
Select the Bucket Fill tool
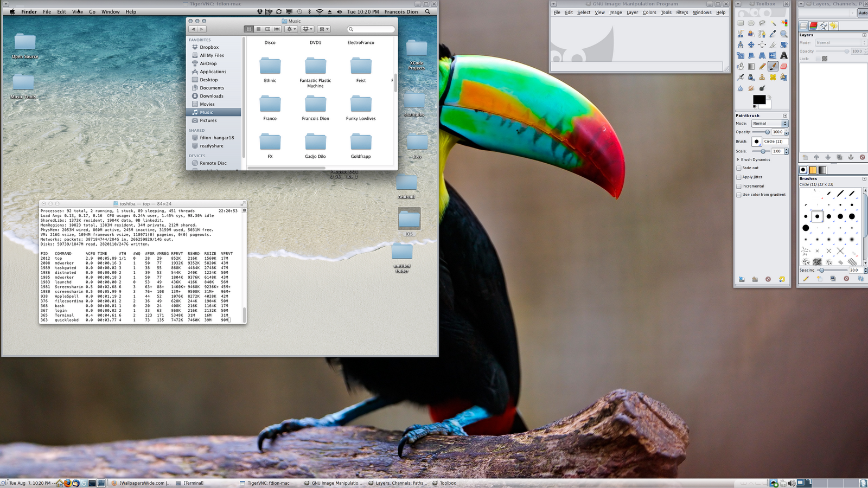[x=741, y=66]
